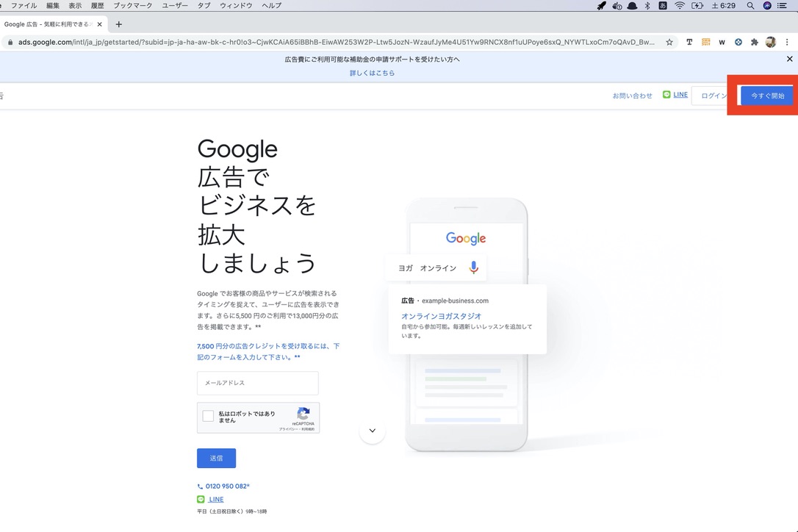798x532 pixels.
Task: Click the 平日（土日祝日除く）9時~18時 text
Action: coord(231,511)
